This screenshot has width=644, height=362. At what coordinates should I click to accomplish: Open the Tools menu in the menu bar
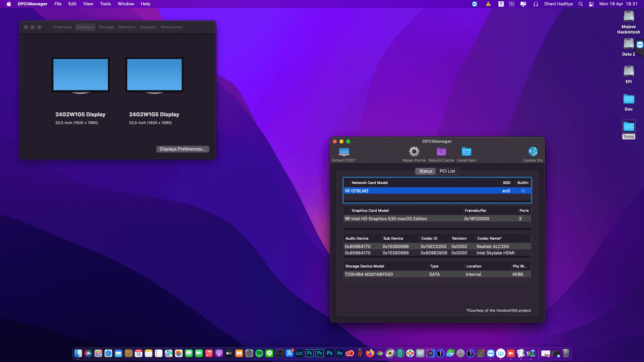pos(105,4)
